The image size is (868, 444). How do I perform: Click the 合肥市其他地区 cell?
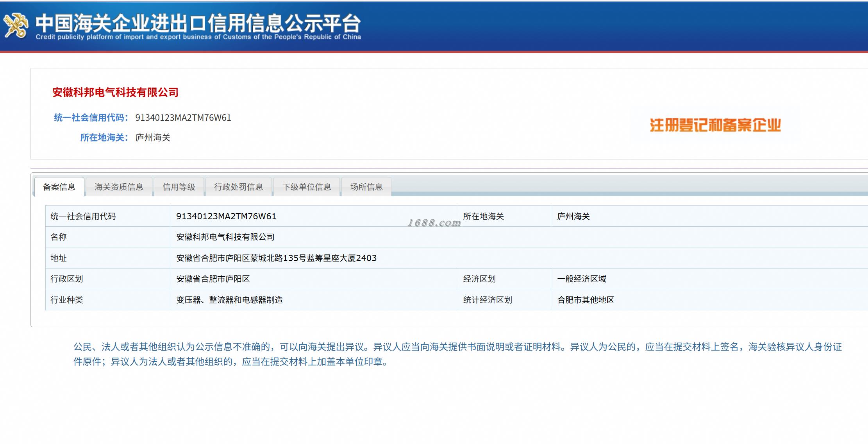click(586, 300)
